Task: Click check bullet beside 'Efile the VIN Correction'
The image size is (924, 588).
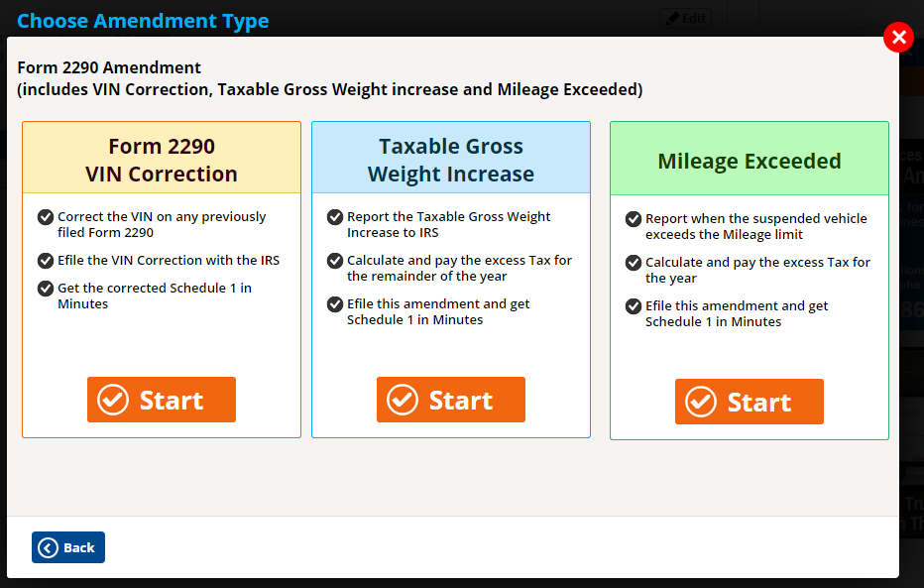Action: 46,261
